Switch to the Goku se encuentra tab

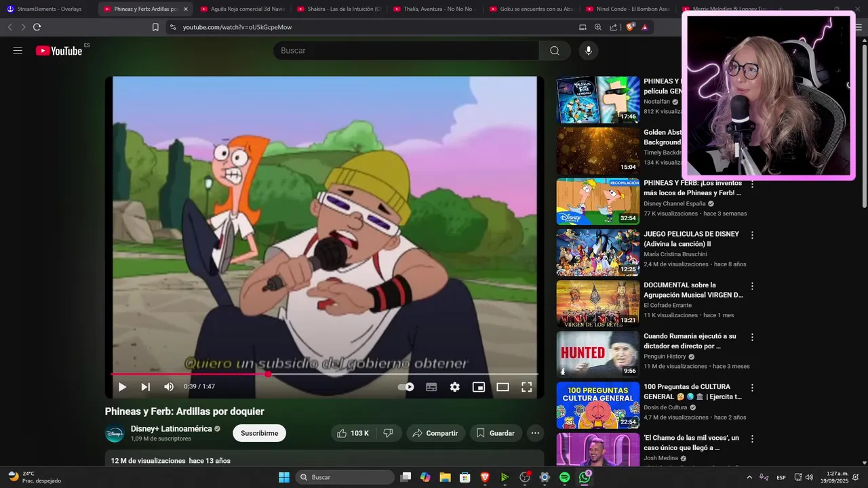[531, 9]
